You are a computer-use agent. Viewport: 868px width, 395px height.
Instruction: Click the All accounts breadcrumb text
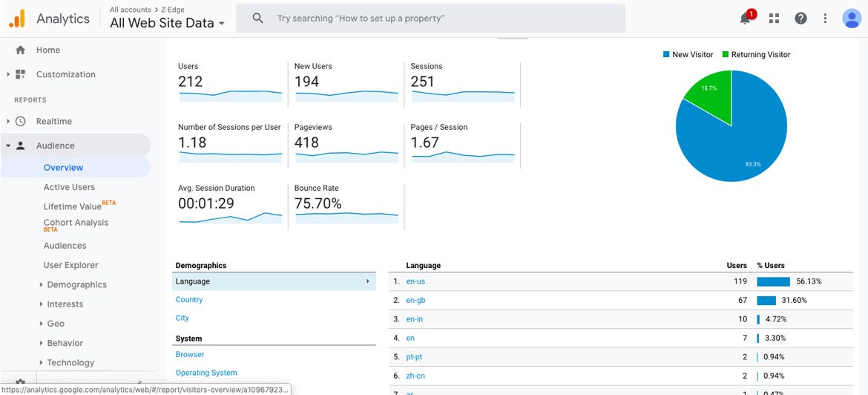pos(131,10)
